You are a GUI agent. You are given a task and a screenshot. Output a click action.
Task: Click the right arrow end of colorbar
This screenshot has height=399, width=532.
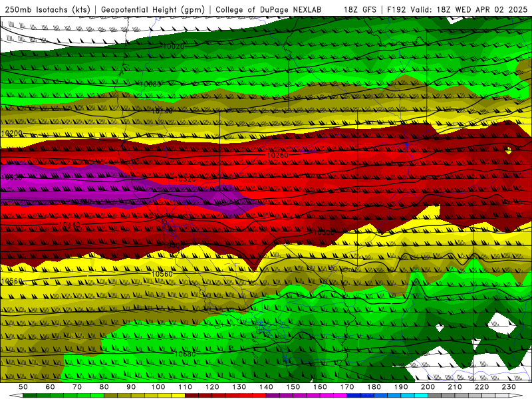tap(516, 396)
